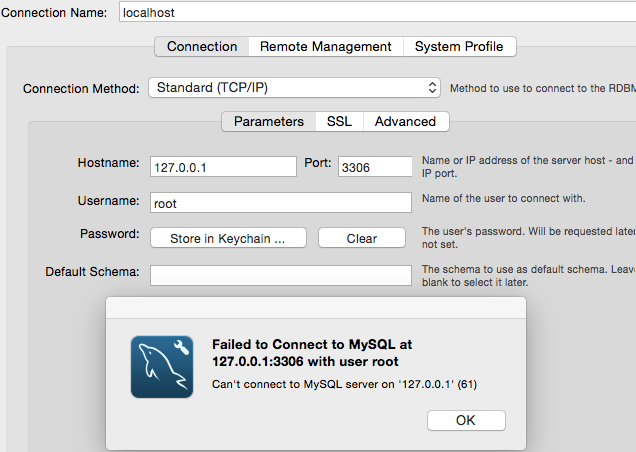
Task: Switch to the System Profile tab
Action: point(459,47)
